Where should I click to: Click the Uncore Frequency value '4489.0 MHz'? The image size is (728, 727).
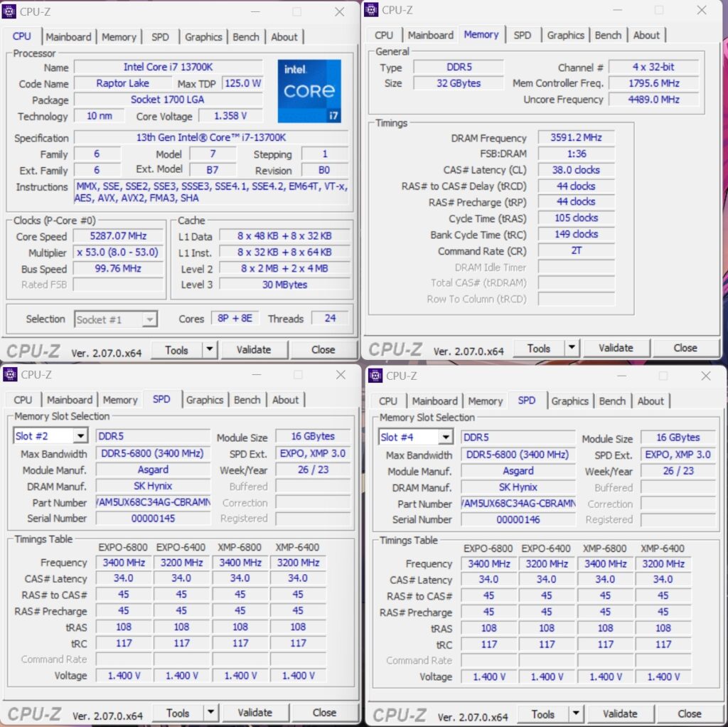pyautogui.click(x=654, y=100)
